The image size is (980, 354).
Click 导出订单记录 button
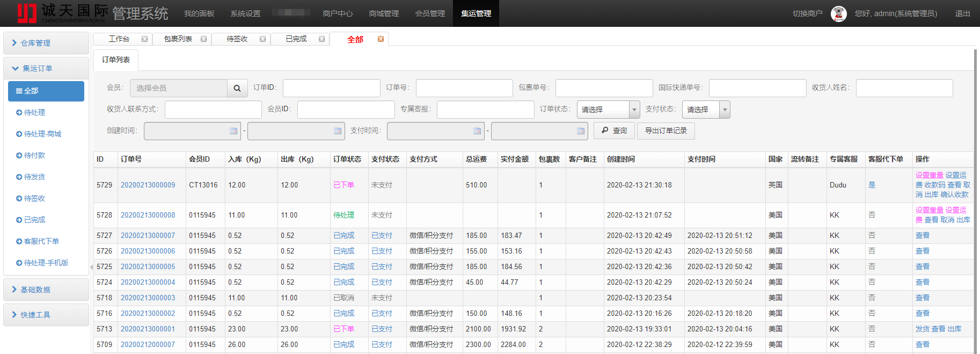click(666, 131)
